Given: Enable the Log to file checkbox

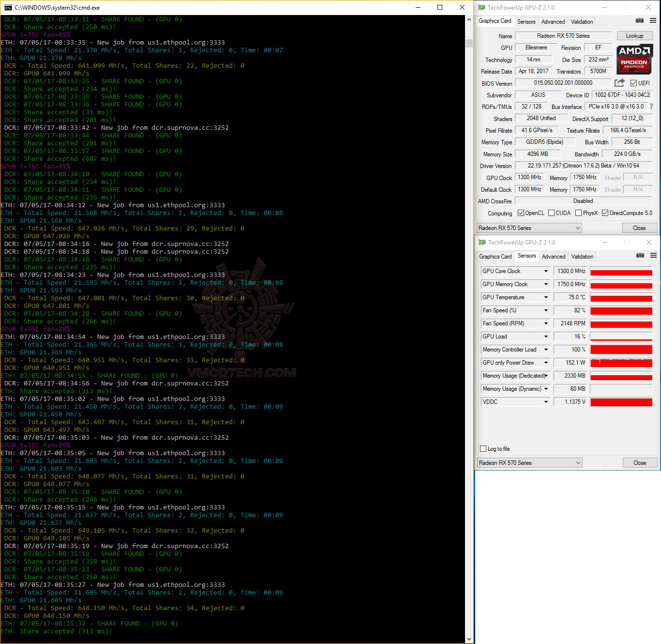Looking at the screenshot, I should coord(483,449).
